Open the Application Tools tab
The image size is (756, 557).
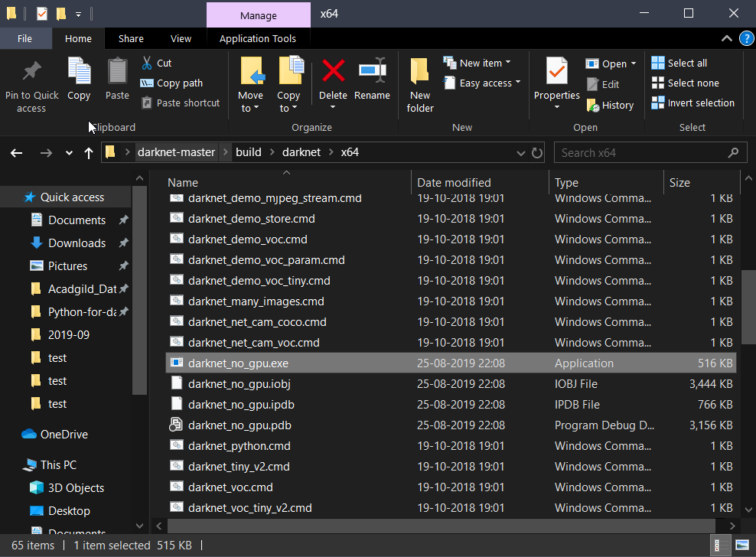click(x=258, y=38)
